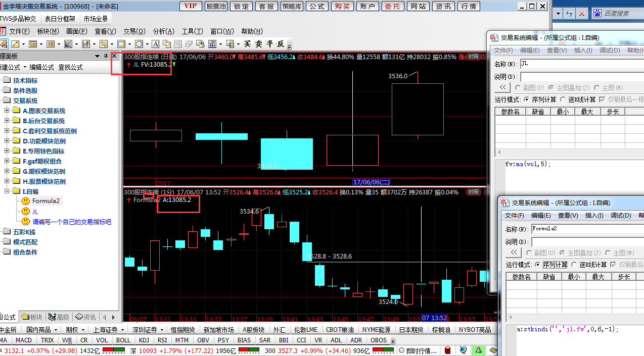Click the 时段 button on daily chart
This screenshot has width=644, height=356.
(x=474, y=57)
